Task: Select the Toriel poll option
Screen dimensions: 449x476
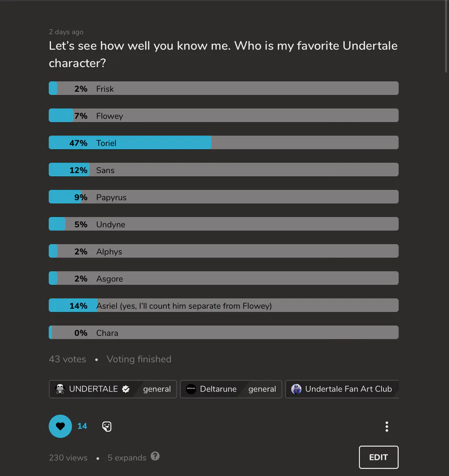Action: coord(224,142)
